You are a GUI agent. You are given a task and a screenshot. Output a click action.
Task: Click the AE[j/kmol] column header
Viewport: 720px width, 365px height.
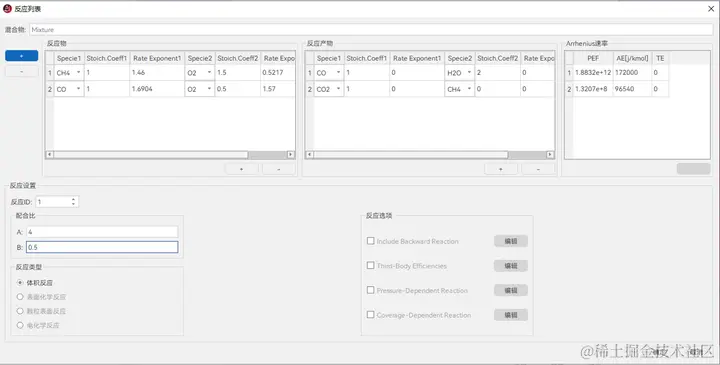point(632,58)
